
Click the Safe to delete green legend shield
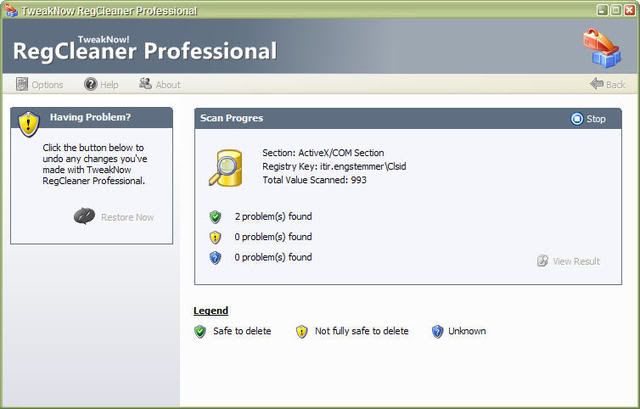point(200,331)
